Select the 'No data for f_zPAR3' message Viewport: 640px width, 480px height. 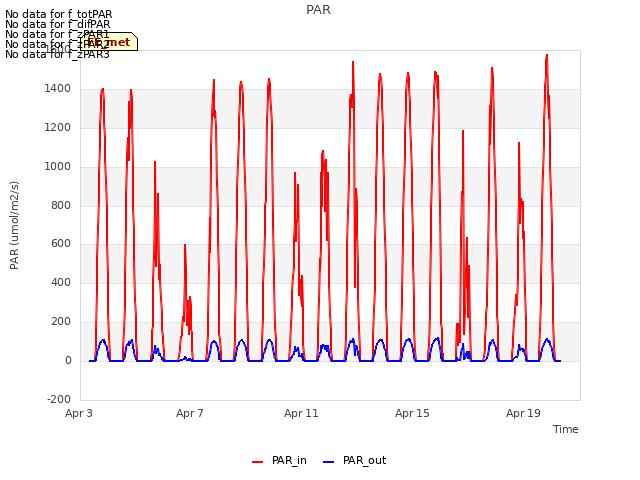pos(58,54)
